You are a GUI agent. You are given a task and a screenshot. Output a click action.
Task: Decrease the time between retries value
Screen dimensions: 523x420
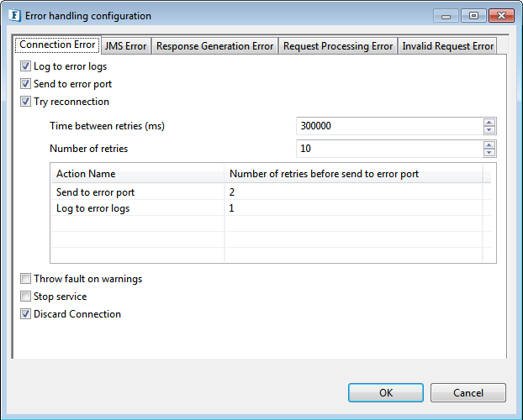(489, 130)
